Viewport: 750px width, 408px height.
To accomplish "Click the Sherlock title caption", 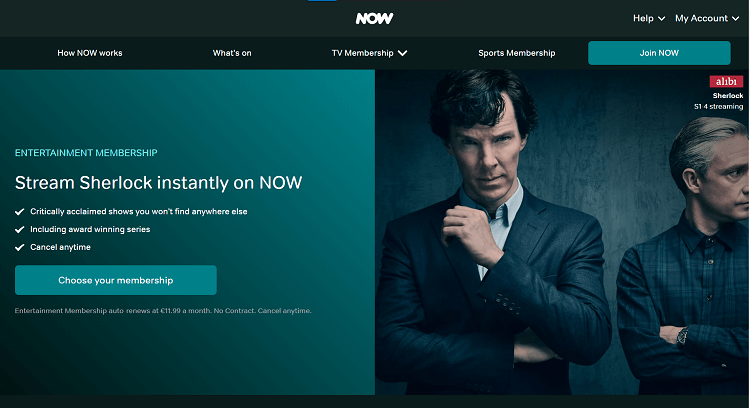I will pos(728,96).
